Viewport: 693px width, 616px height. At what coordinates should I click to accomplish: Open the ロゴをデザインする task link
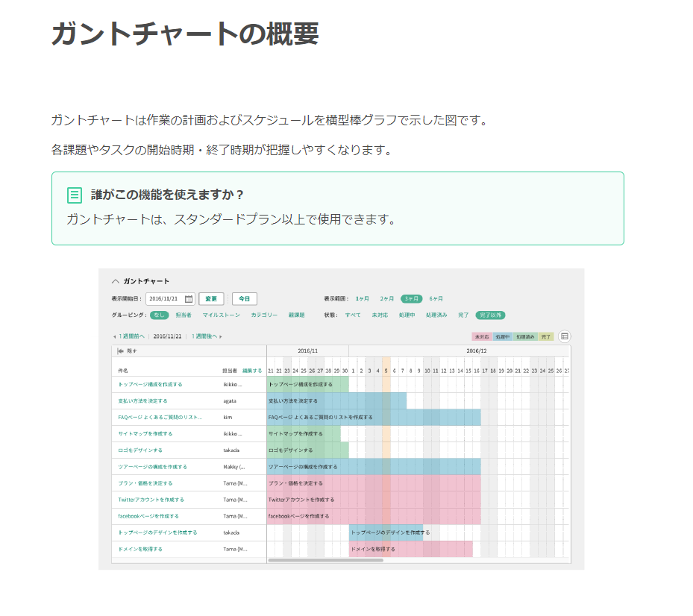click(x=140, y=450)
